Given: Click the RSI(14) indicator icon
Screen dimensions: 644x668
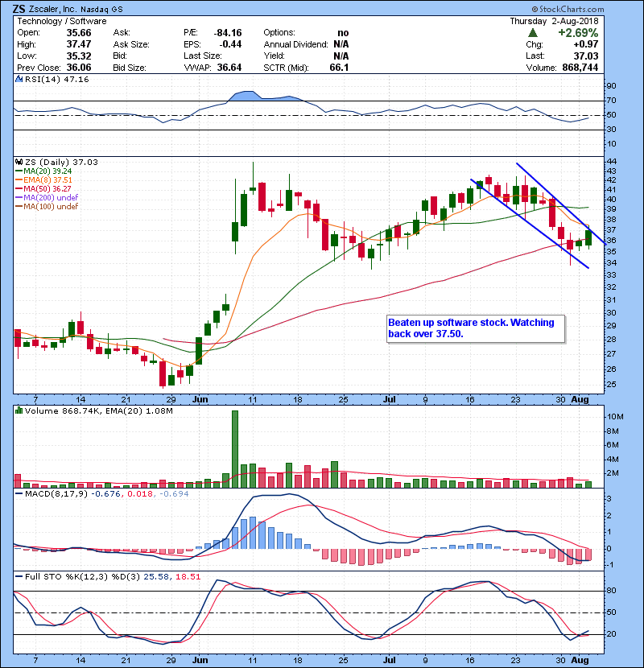Looking at the screenshot, I should pos(19,79).
